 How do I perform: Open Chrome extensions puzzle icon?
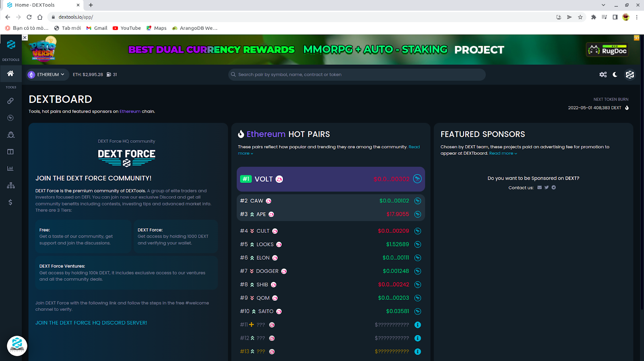click(593, 17)
